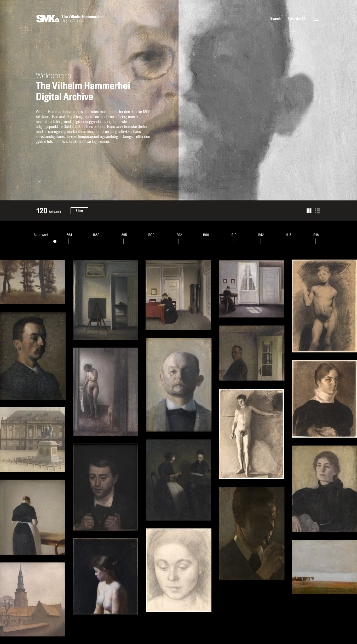357x644 pixels.
Task: Open the woman at red table interior
Action: pyautogui.click(x=178, y=295)
